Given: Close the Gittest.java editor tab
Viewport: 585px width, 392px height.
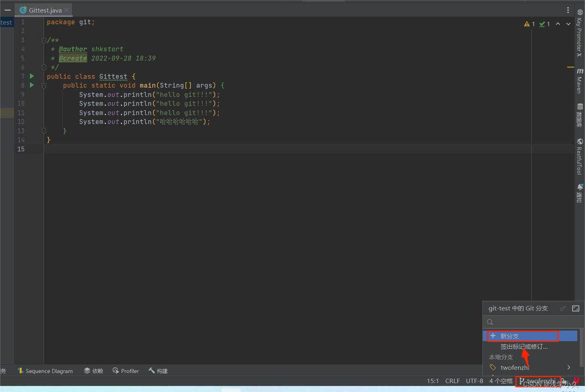Looking at the screenshot, I should point(67,10).
